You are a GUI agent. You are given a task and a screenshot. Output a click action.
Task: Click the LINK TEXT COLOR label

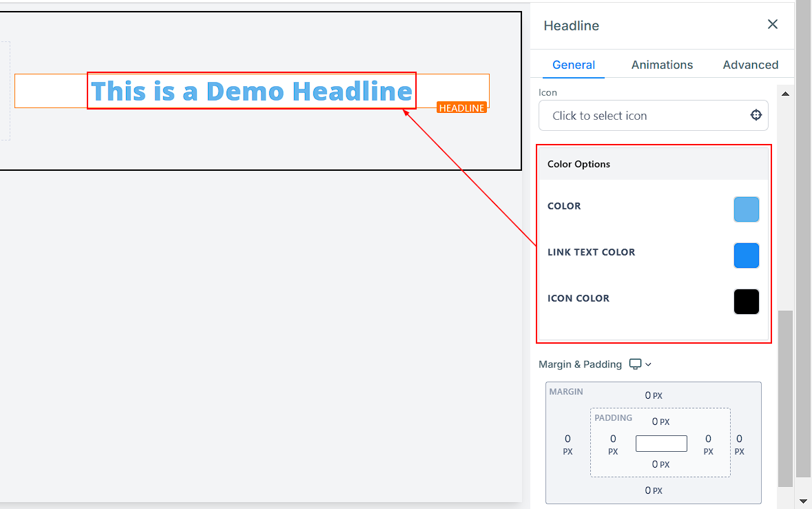591,252
